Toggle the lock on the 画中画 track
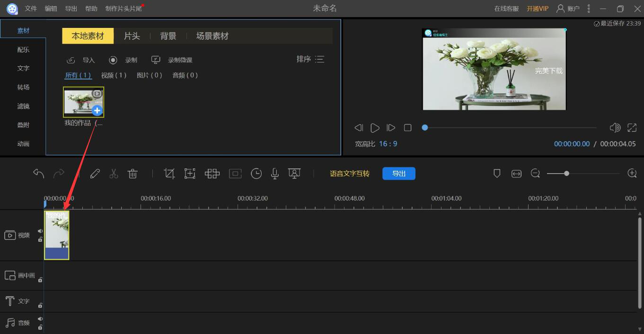644x334 pixels. 40,279
